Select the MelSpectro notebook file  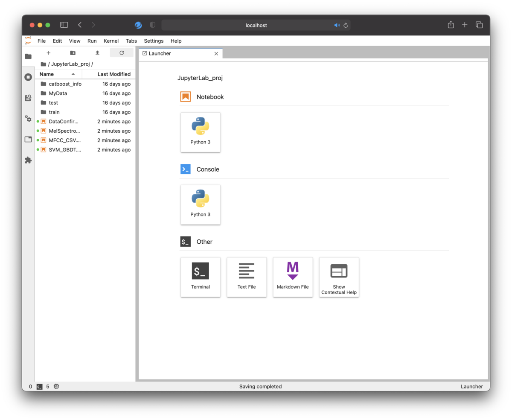tap(85, 131)
